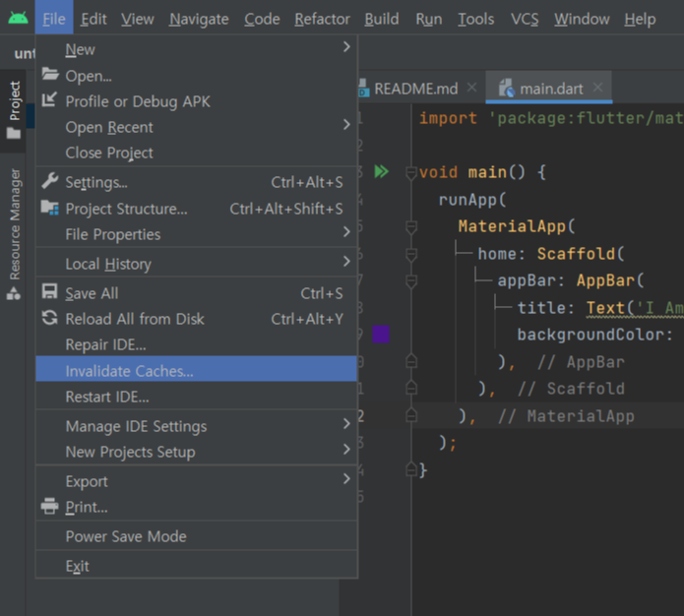Screen dimensions: 684x616
Task: Click the import statement line
Action: tap(551, 118)
